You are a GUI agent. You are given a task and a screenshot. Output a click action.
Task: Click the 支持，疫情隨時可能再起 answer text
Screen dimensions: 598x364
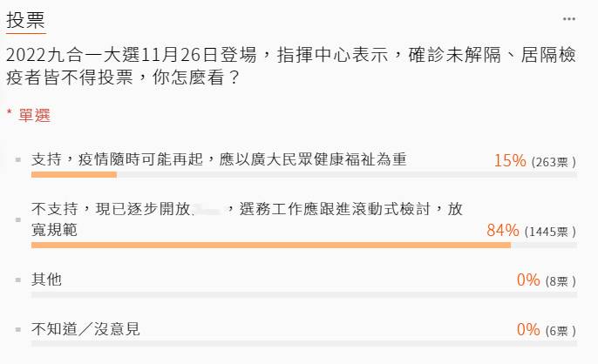pos(218,159)
